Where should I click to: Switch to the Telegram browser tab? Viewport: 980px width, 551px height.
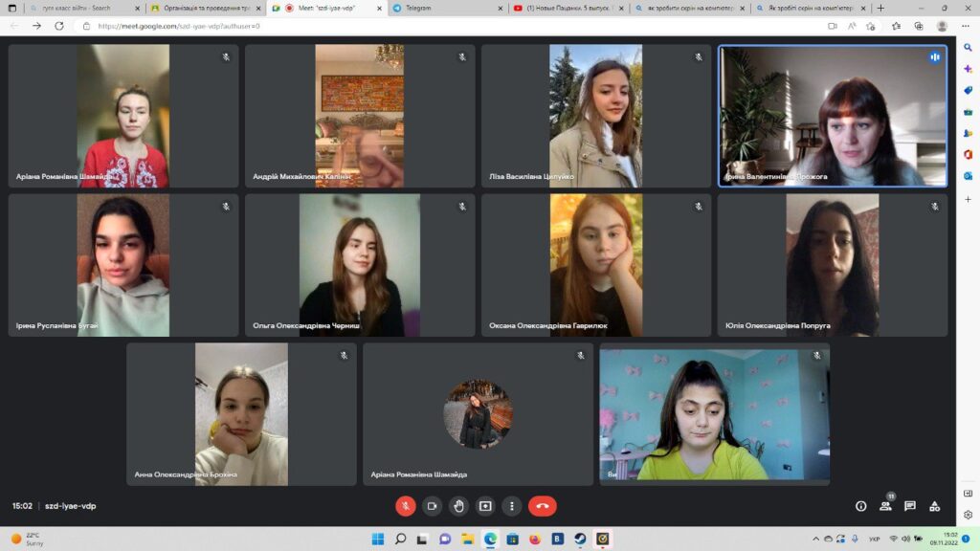pos(440,8)
